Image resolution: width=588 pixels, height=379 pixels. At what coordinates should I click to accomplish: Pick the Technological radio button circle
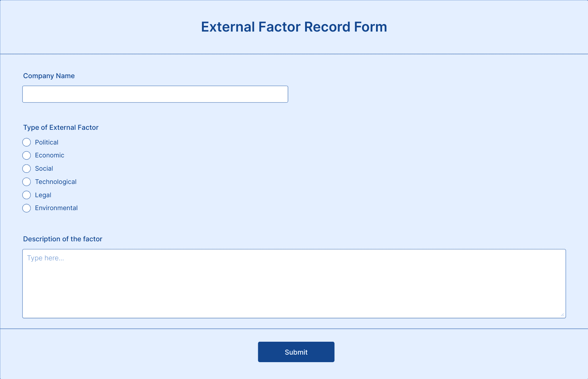(x=26, y=182)
